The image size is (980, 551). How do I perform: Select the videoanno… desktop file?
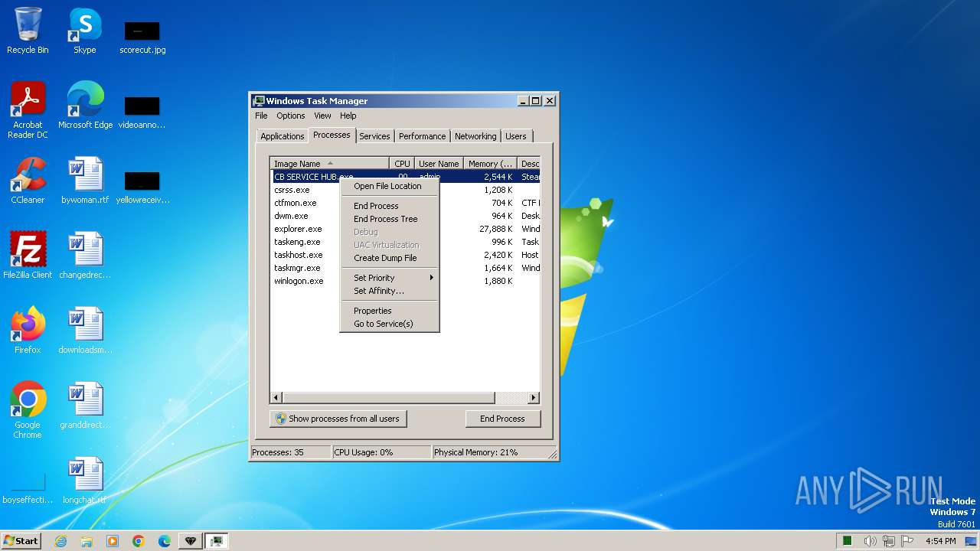[142, 112]
